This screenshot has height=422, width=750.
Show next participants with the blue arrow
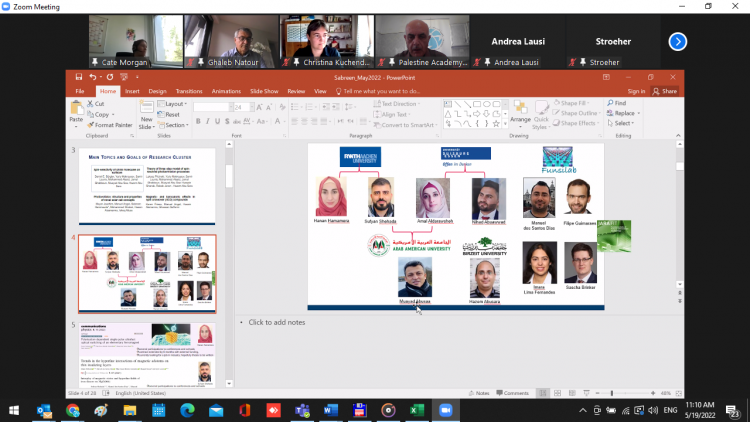(x=677, y=42)
